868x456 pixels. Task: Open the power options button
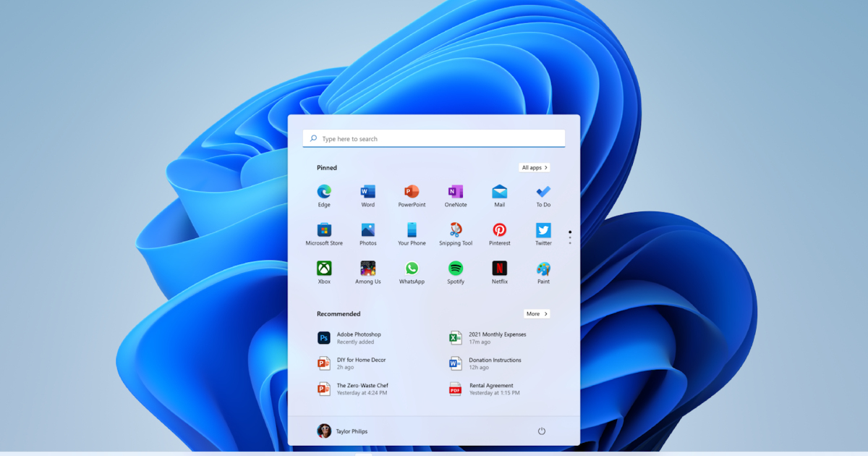tap(541, 431)
